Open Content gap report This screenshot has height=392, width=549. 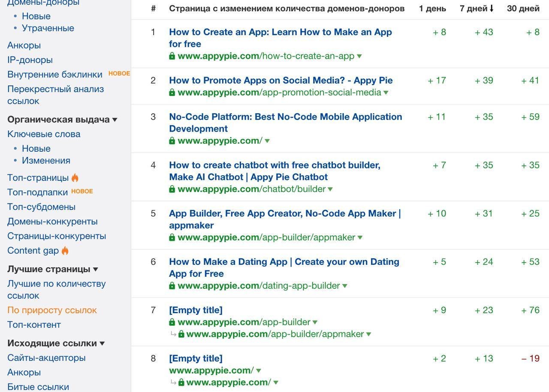(x=33, y=250)
